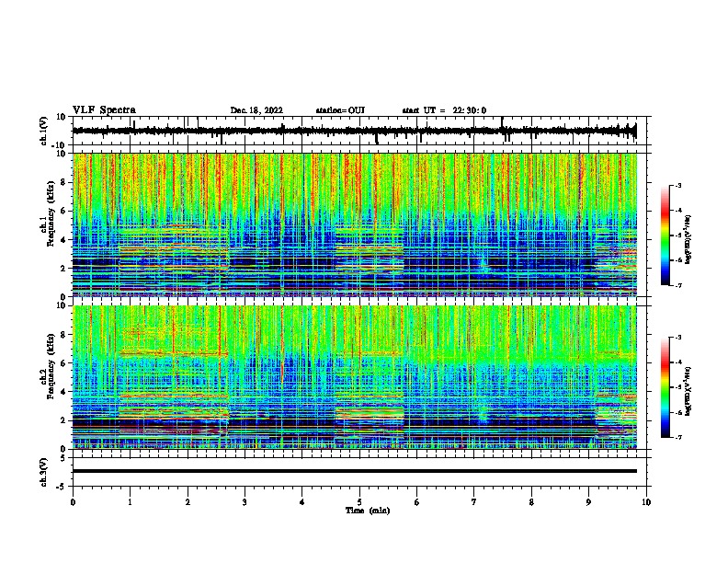728x563 pixels.
Task: Select the date label "Dec. 18, 2022"
Action: point(256,110)
